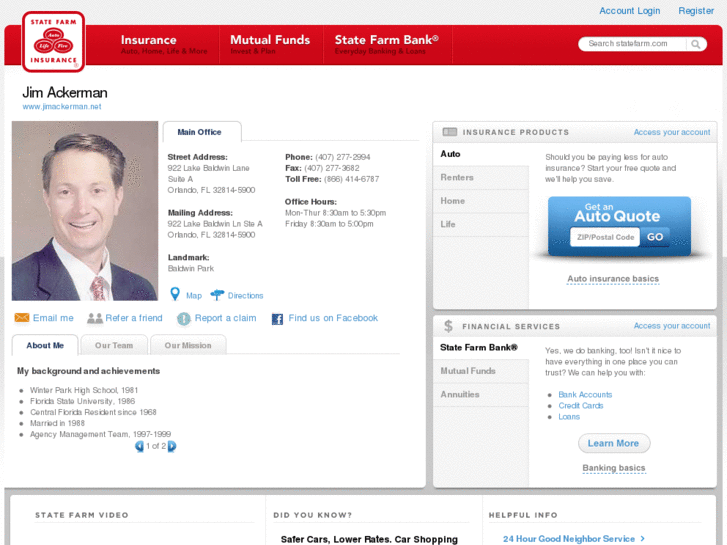727x545 pixels.
Task: Open the Mutual Funds menu
Action: (x=270, y=45)
